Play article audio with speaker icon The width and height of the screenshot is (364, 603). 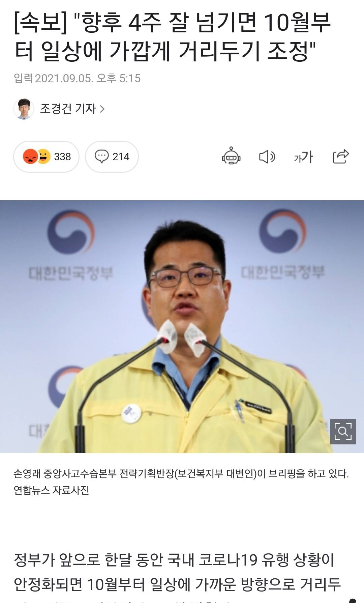tap(267, 157)
